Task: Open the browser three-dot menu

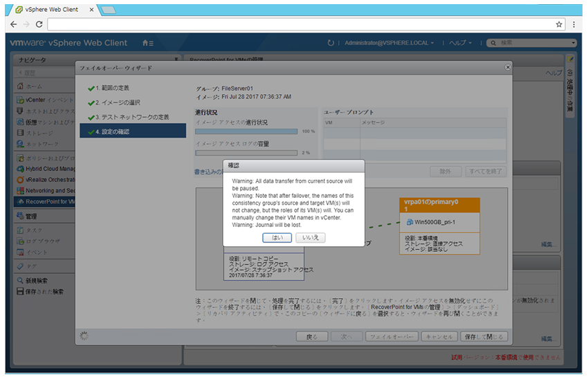Action: tap(573, 24)
